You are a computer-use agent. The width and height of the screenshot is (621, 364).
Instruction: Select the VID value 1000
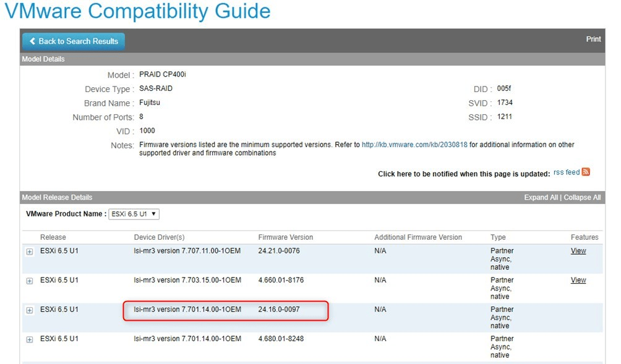(147, 131)
